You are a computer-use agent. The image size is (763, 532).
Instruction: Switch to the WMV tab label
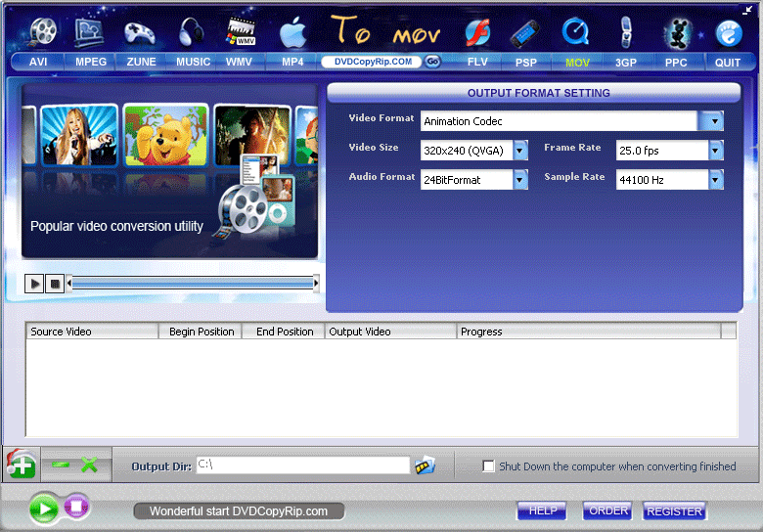[x=239, y=62]
